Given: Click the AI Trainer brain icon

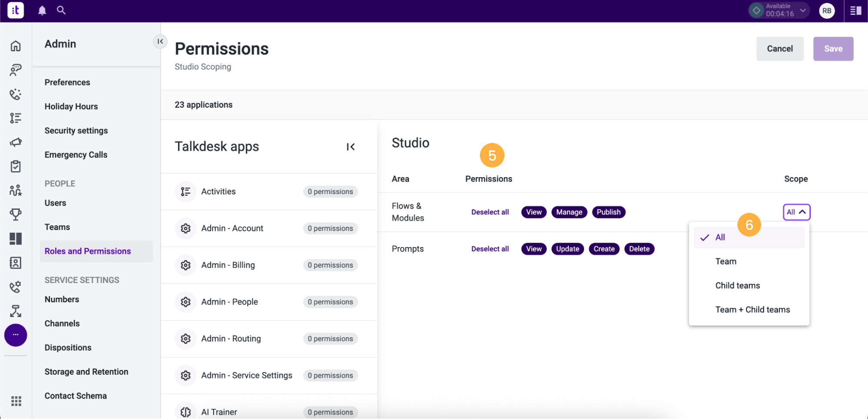Looking at the screenshot, I should [x=186, y=412].
